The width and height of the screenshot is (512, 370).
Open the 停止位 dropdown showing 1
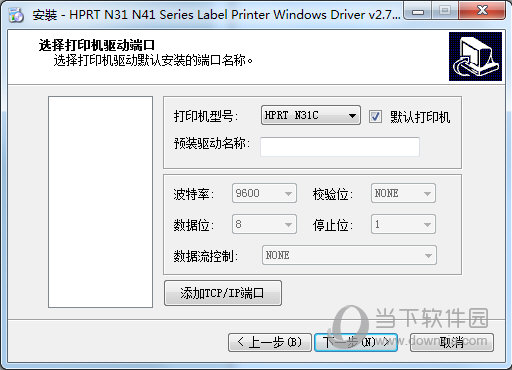tap(403, 224)
